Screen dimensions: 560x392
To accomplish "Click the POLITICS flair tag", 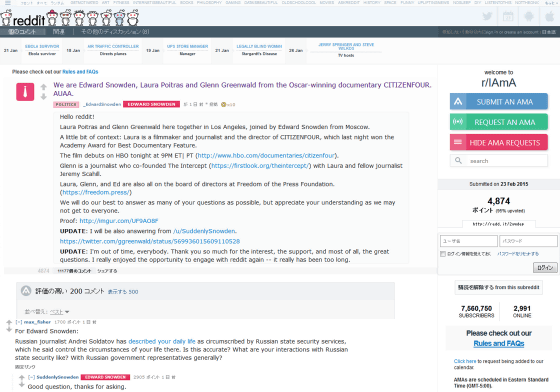I will pos(66,105).
